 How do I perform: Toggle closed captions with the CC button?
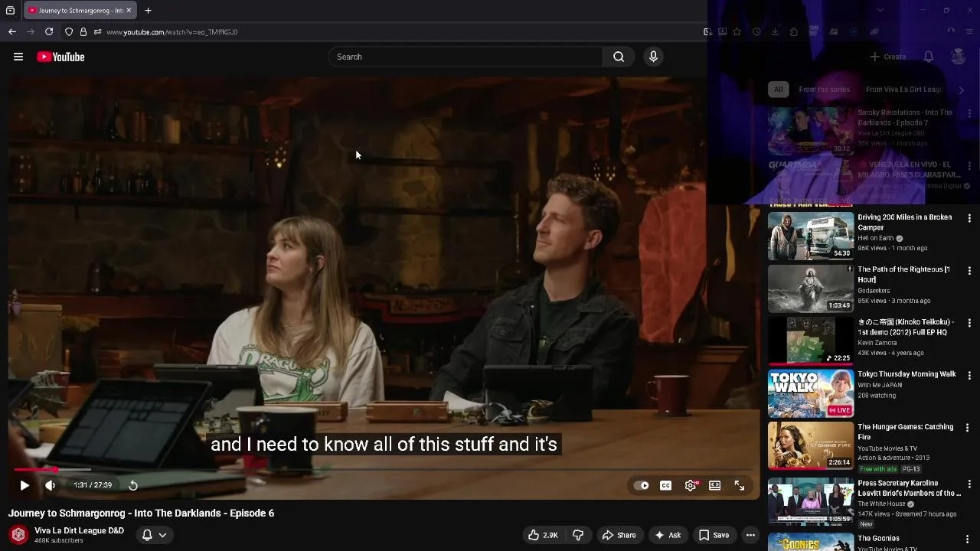[x=666, y=485]
